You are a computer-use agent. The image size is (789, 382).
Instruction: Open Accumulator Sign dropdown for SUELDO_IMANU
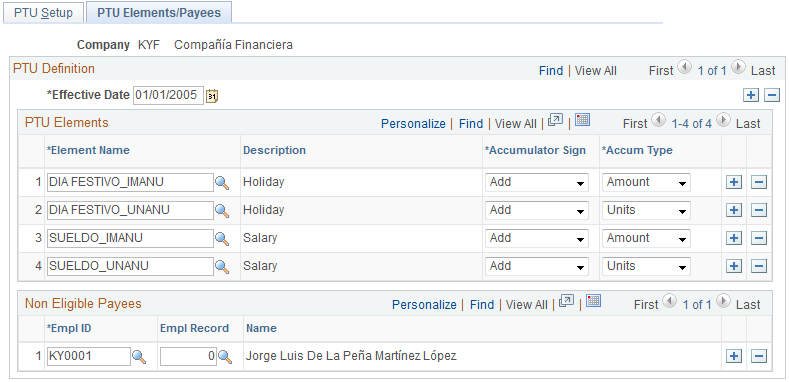tap(537, 238)
